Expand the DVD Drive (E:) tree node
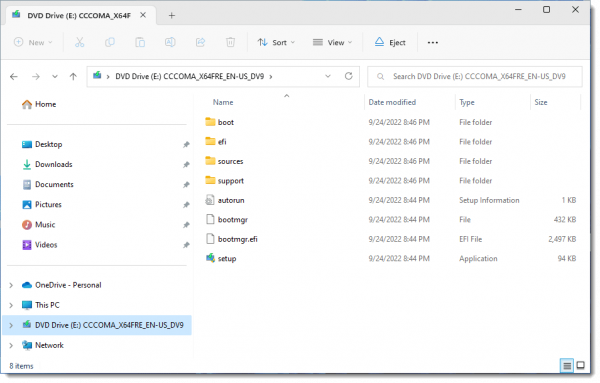The image size is (600, 383). coord(11,325)
